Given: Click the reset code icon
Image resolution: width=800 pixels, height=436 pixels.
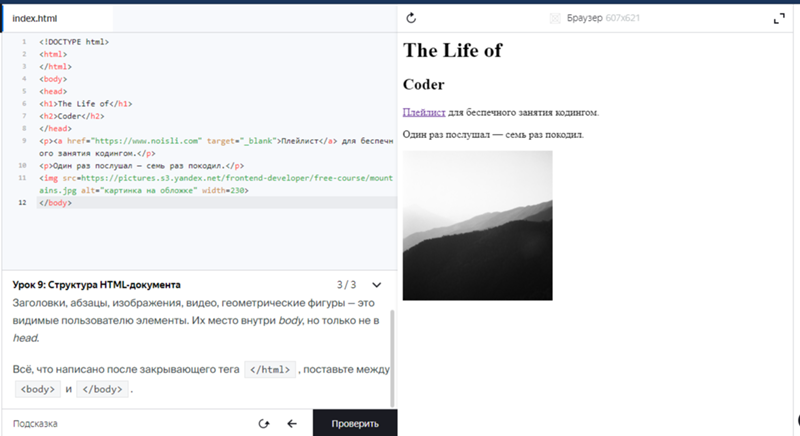Looking at the screenshot, I should click(264, 424).
